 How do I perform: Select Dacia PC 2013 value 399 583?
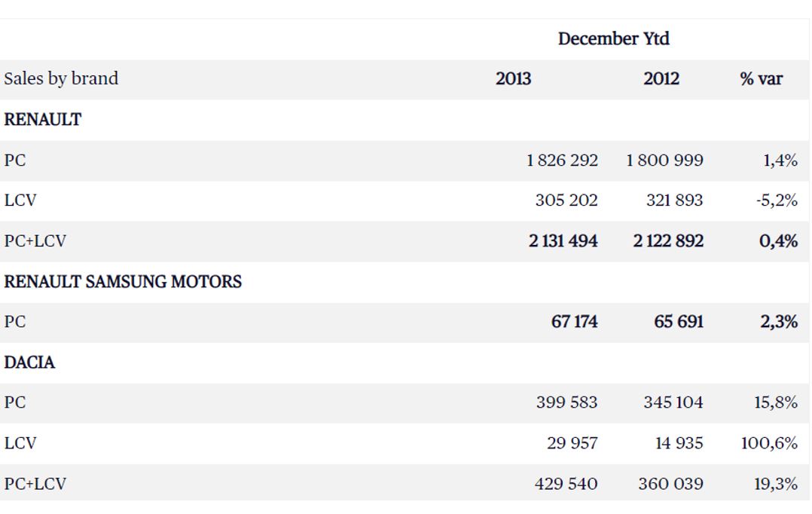(566, 403)
